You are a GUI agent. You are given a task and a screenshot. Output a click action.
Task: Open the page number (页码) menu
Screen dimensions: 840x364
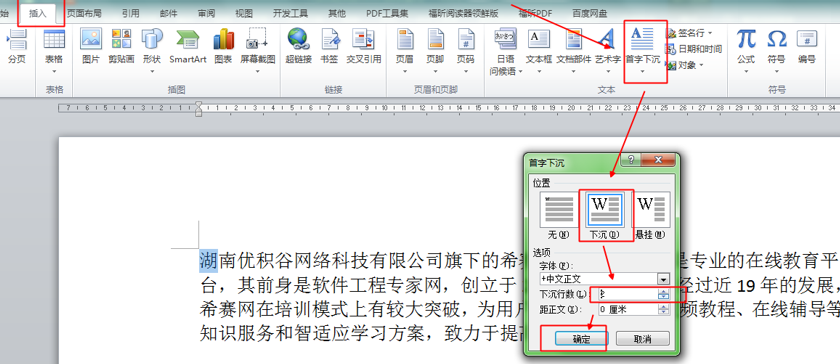[x=466, y=50]
